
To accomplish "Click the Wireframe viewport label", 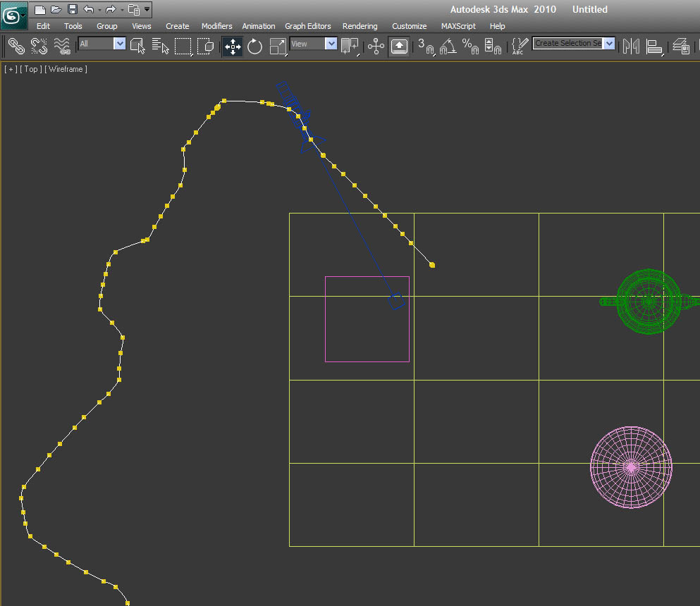I will (66, 69).
